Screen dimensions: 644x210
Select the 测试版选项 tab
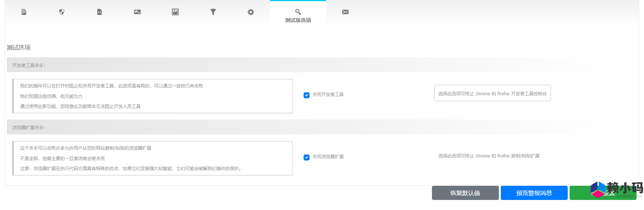click(298, 20)
